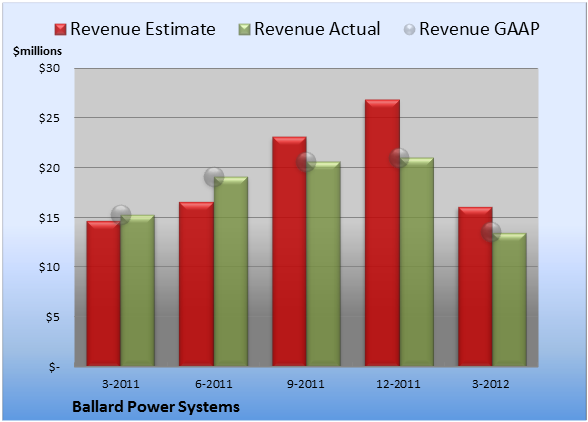Select the 'Revenue GAAP' legend label
Screen dimensions: 588x422
[480, 29]
